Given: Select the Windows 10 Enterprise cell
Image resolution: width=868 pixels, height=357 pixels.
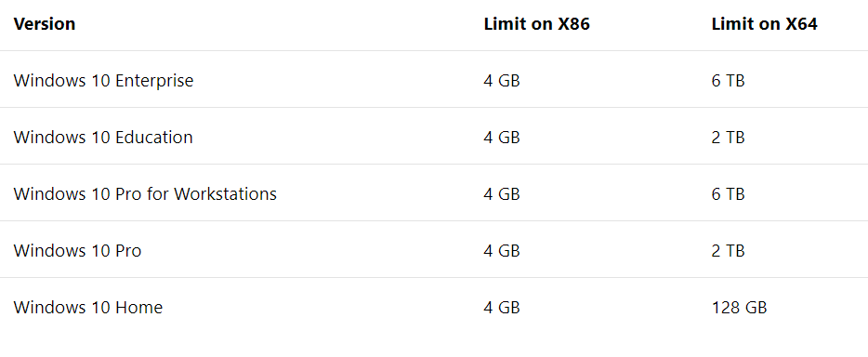Looking at the screenshot, I should 103,81.
